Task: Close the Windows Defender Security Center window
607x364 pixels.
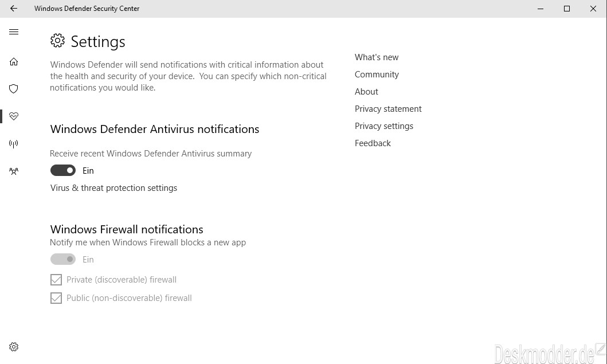Action: pyautogui.click(x=593, y=9)
